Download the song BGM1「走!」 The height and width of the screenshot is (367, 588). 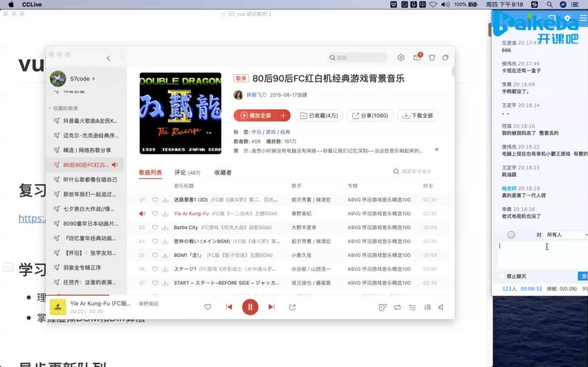point(165,256)
